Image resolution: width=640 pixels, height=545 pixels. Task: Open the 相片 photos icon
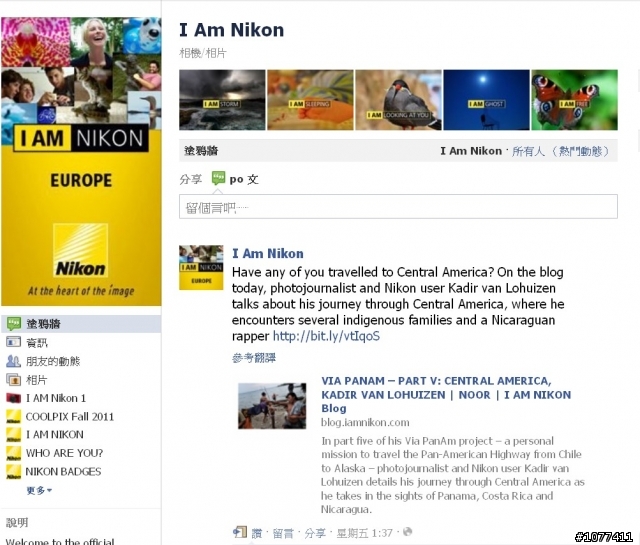(x=13, y=380)
